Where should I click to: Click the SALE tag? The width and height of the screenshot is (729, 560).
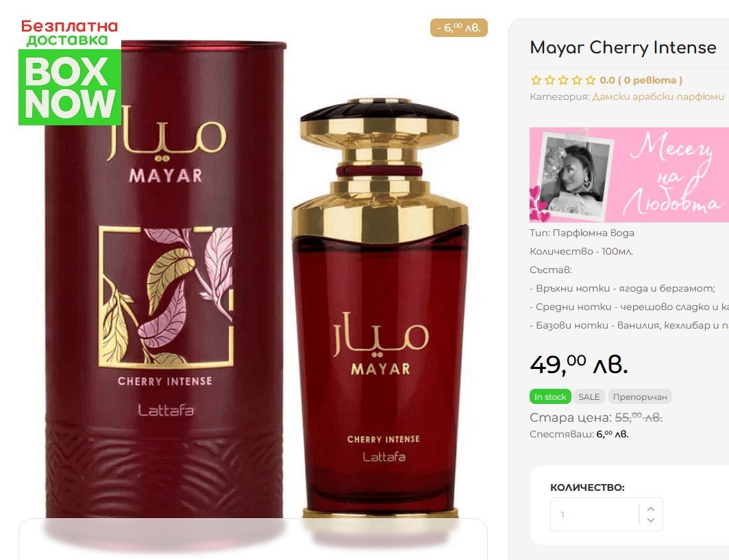pyautogui.click(x=589, y=397)
